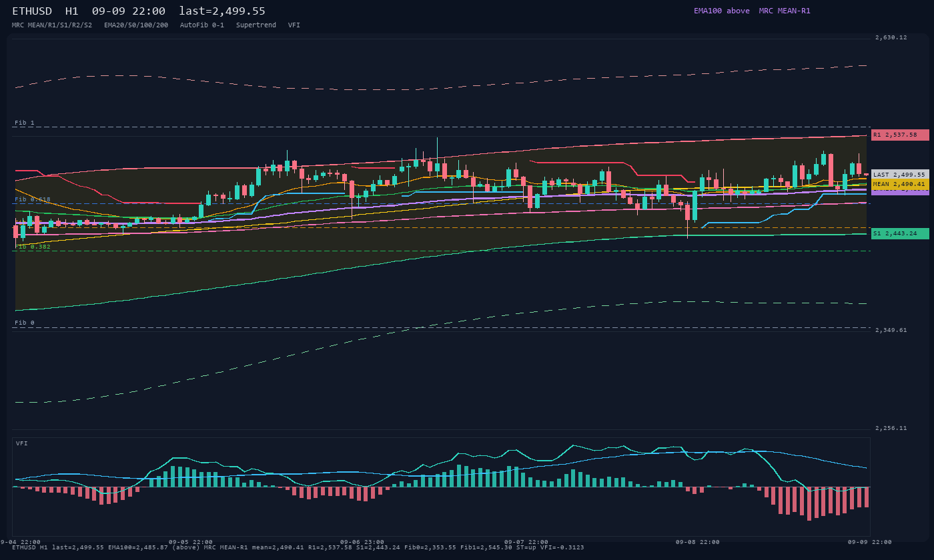Click the R1 2,537.58 price tag

(900, 135)
